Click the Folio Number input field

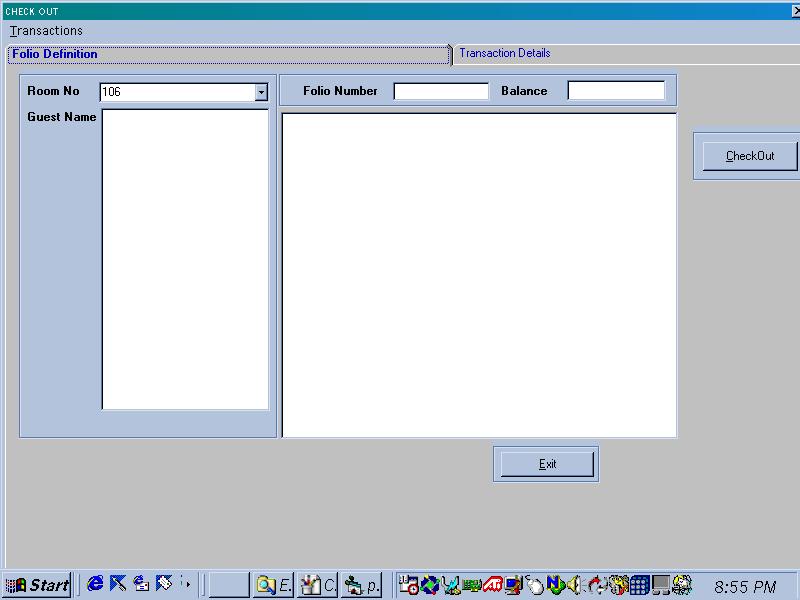441,91
